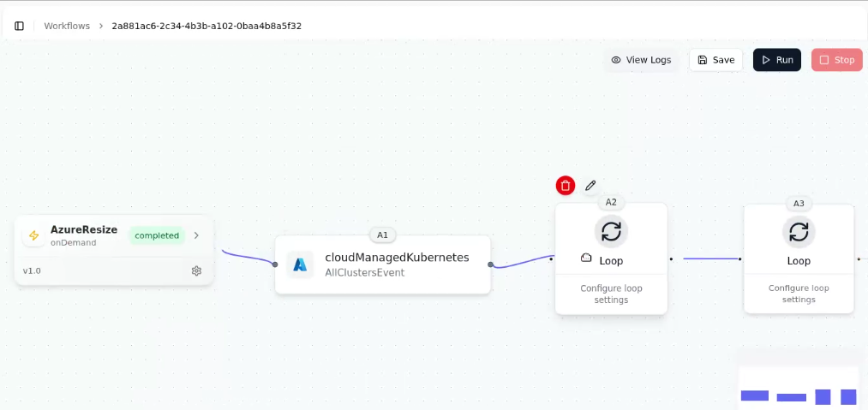Click the A3 node's Configure loop settings text

click(799, 294)
